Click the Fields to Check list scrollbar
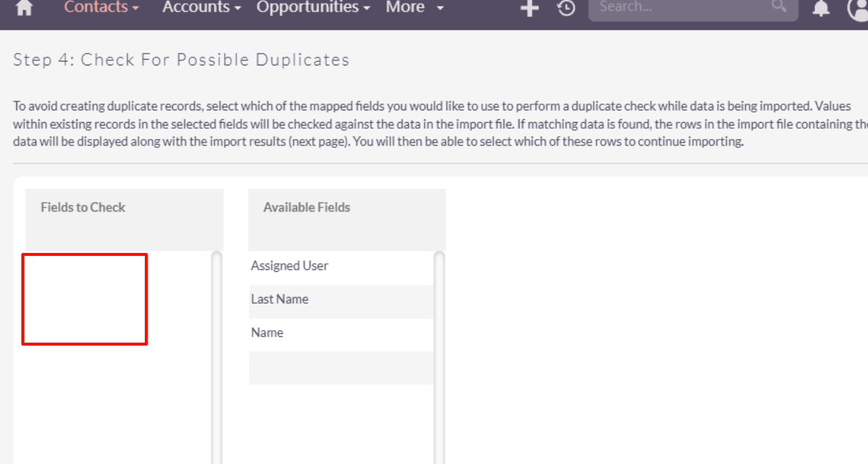868x464 pixels. coord(217,353)
